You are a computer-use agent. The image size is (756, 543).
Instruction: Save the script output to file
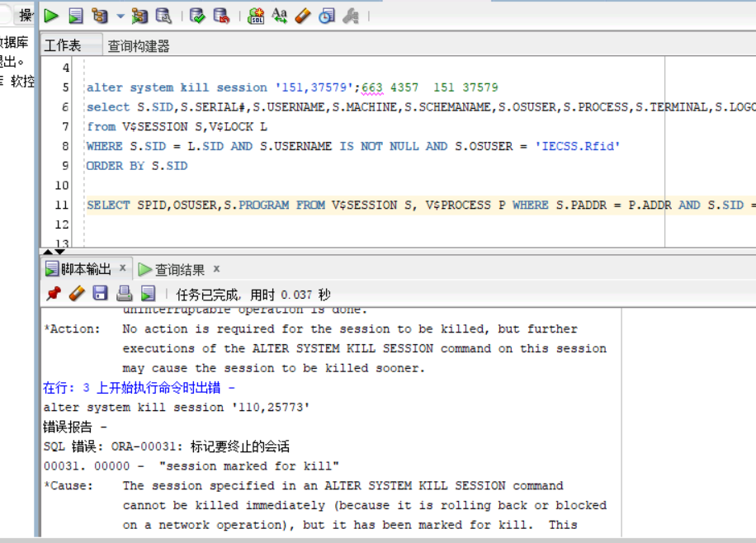(99, 293)
